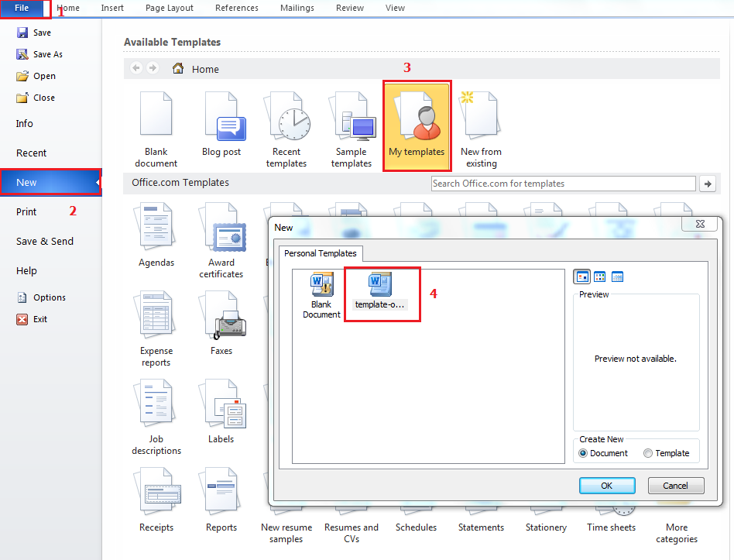Open Help in the File menu

(26, 270)
